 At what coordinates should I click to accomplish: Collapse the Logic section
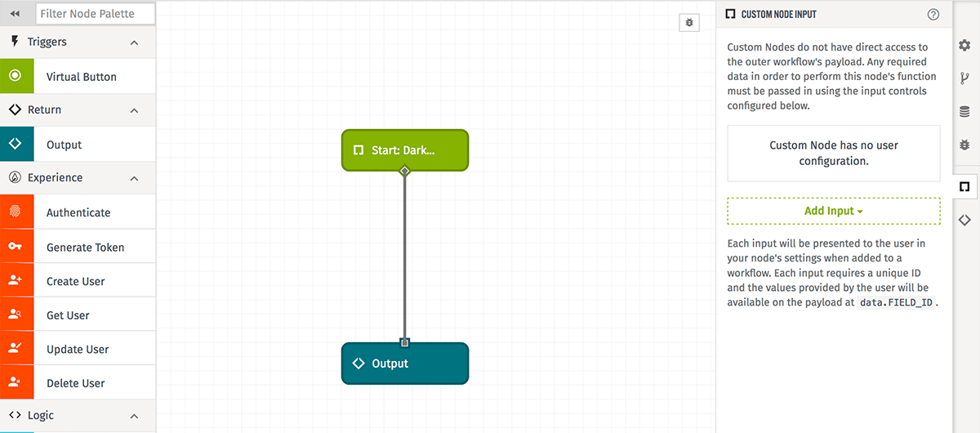134,416
